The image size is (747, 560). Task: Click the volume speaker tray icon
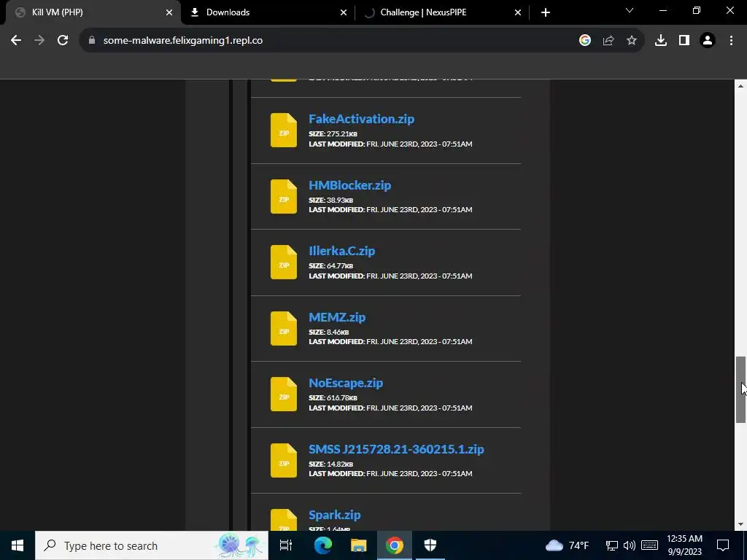[x=630, y=545]
